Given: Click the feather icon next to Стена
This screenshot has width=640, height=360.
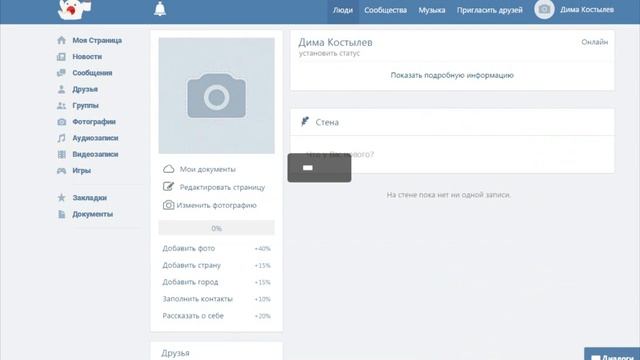Looking at the screenshot, I should 305,122.
